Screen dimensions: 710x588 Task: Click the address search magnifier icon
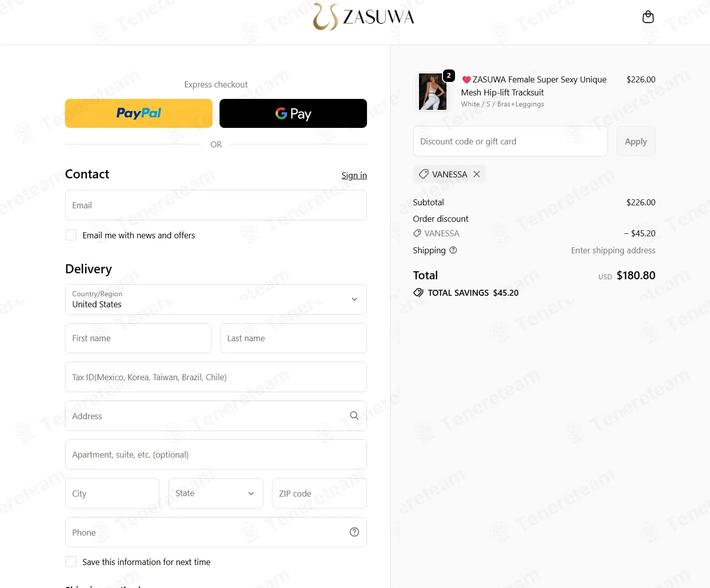354,416
